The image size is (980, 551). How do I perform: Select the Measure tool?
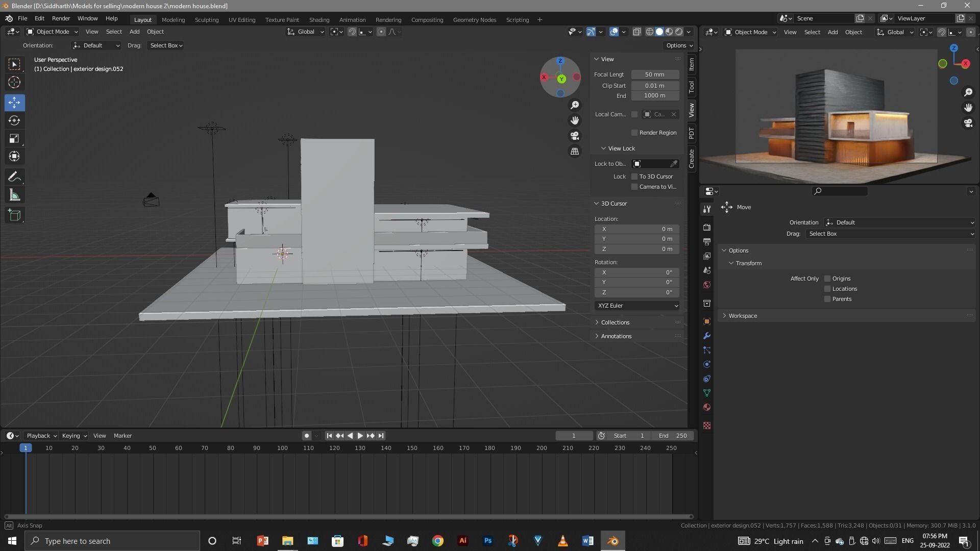coord(14,195)
